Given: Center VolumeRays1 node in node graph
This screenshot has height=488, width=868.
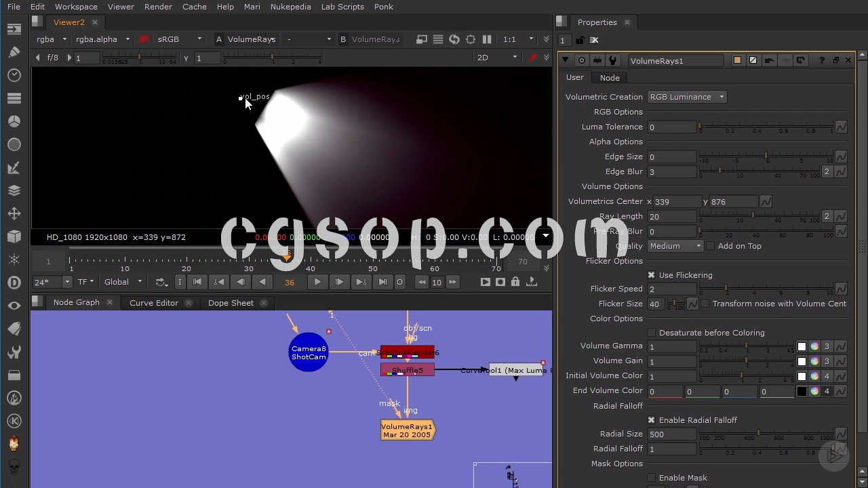Looking at the screenshot, I should [581, 60].
